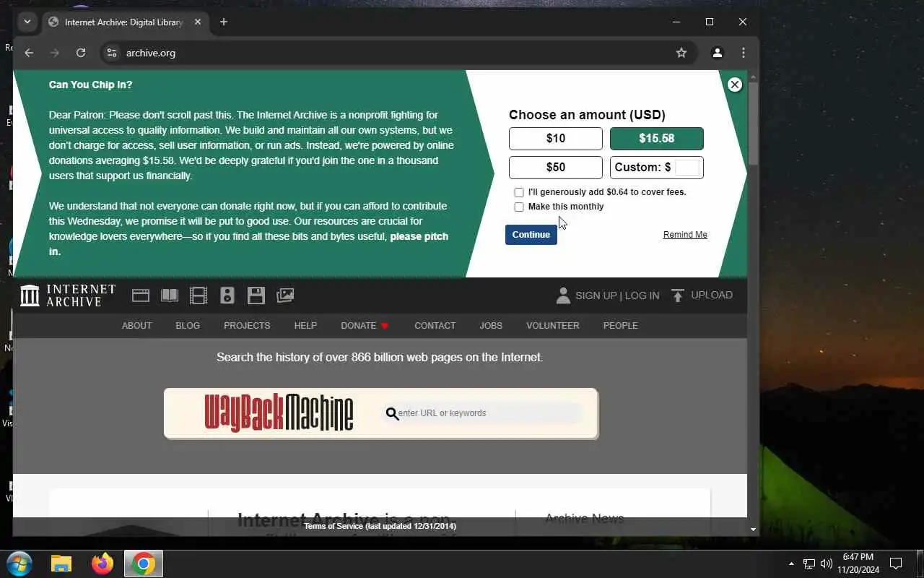Reload the page
This screenshot has height=578, width=924.
point(81,53)
